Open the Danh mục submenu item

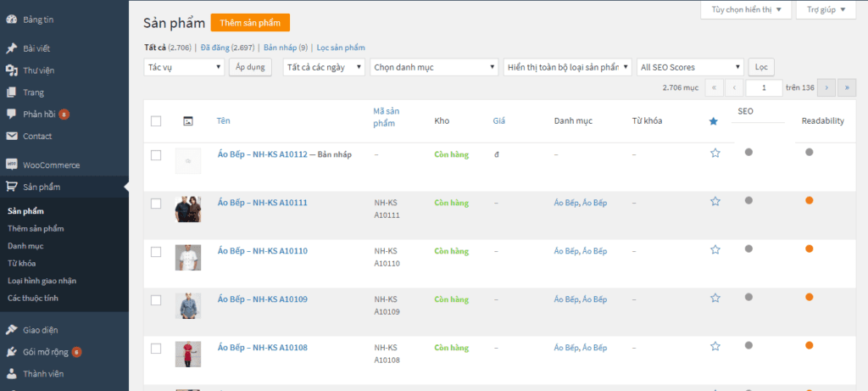[x=25, y=245]
